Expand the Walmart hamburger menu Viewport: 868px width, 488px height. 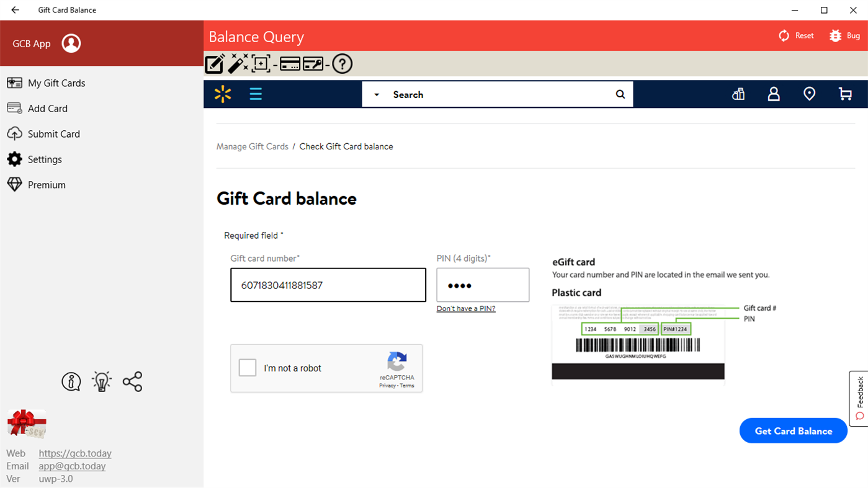(255, 94)
